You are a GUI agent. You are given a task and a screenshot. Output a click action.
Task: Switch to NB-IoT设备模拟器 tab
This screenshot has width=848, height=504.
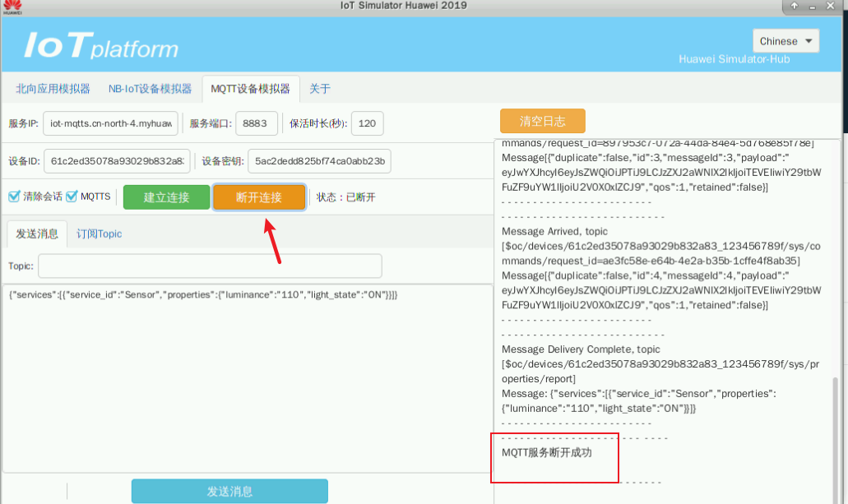pyautogui.click(x=150, y=89)
